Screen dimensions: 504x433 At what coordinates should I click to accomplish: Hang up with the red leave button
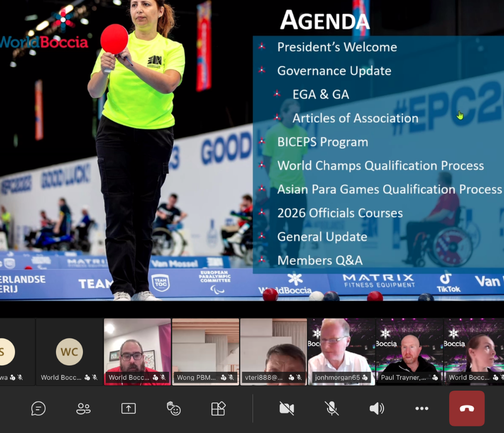[x=467, y=409]
